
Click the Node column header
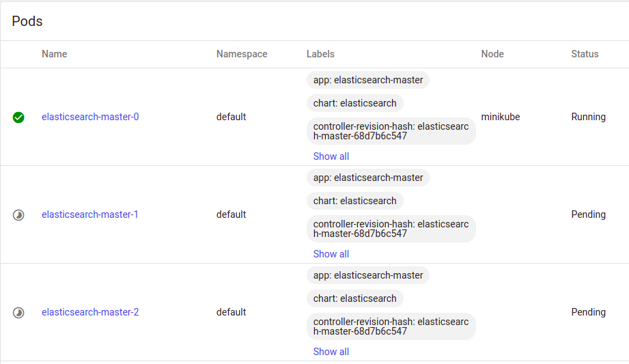(492, 54)
